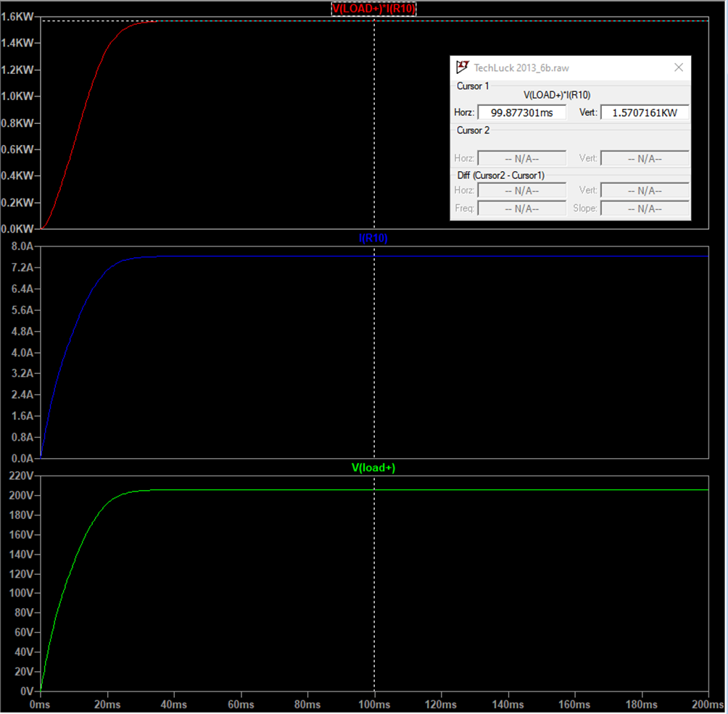This screenshot has width=728, height=714.
Task: Click the V(LOAD+)*I(R10) trace label
Action: [373, 9]
